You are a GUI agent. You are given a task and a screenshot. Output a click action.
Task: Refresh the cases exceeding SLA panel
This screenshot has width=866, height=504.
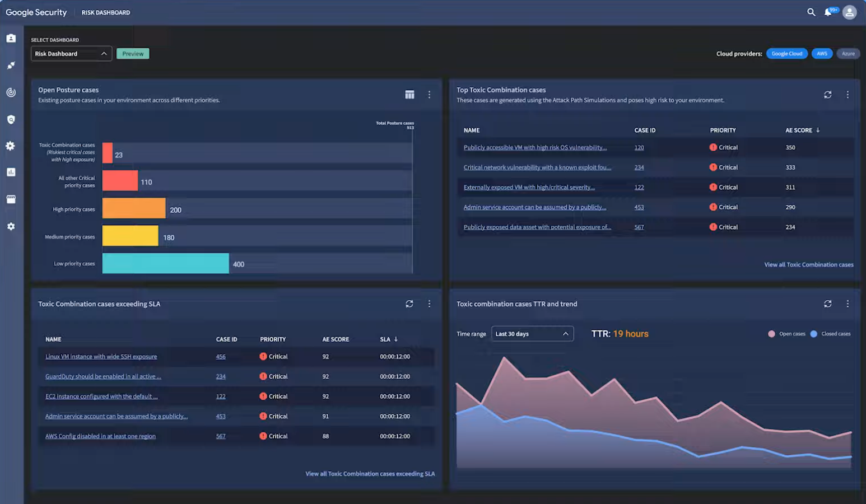(409, 304)
